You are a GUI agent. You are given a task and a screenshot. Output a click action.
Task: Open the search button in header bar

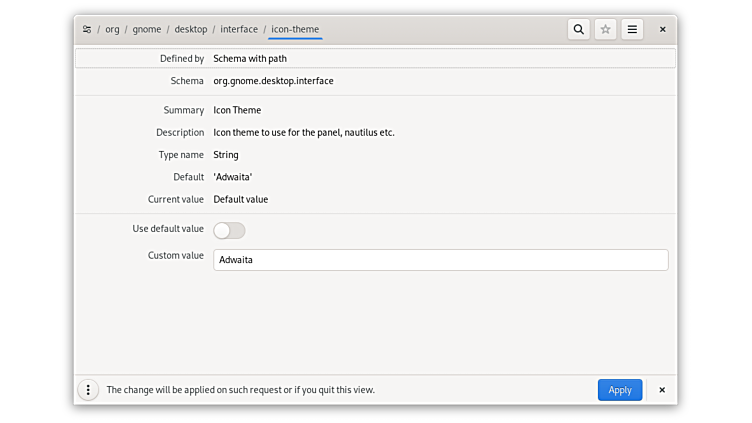point(578,30)
